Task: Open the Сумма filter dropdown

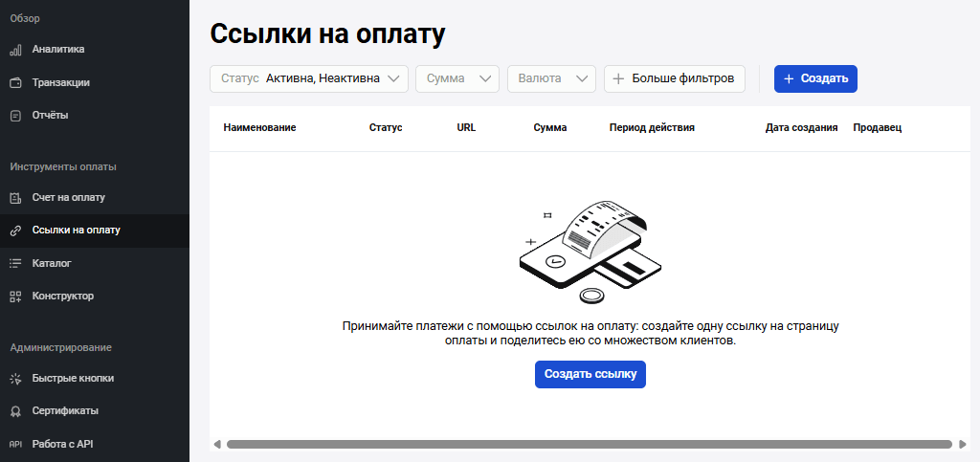Action: [x=457, y=78]
